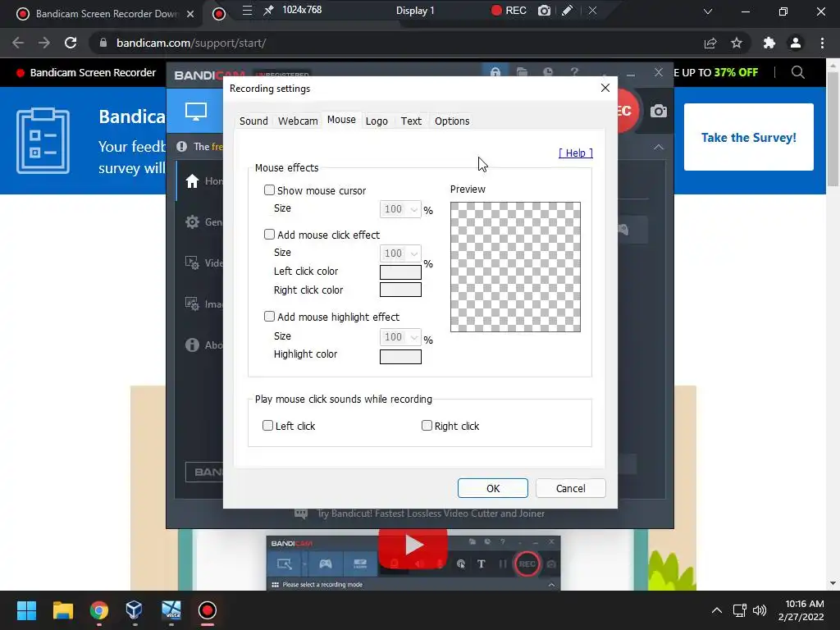Viewport: 840px width, 630px height.
Task: Click the REC button in recording toolbar
Action: pyautogui.click(x=509, y=10)
